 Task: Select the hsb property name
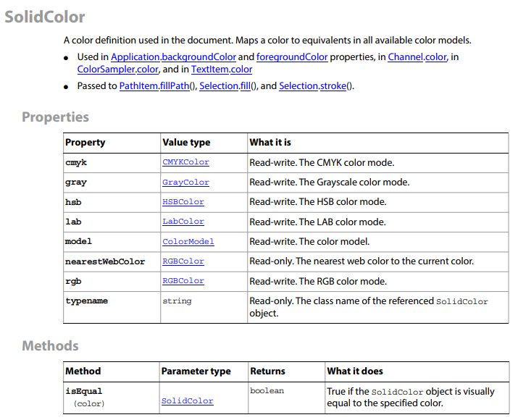73,202
